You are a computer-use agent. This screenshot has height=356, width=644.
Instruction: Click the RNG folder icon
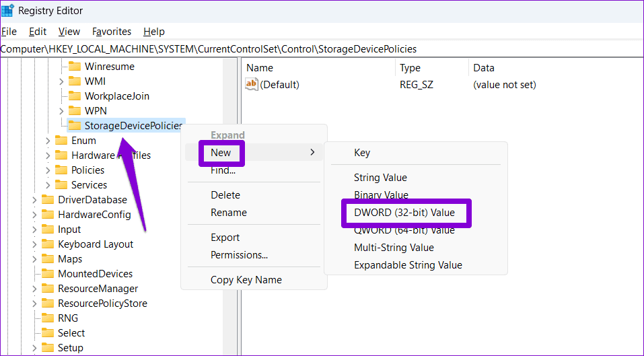click(48, 318)
